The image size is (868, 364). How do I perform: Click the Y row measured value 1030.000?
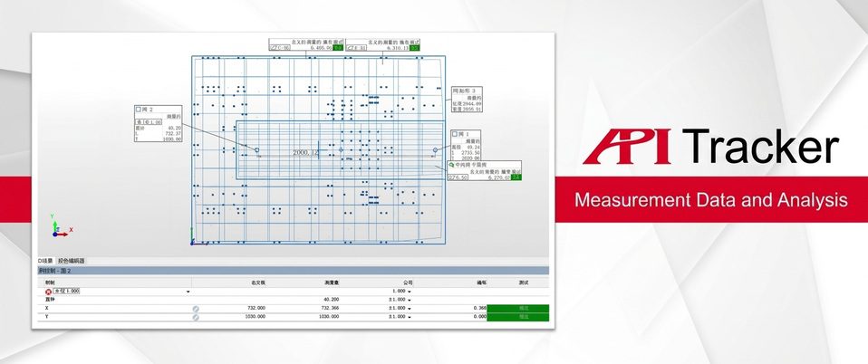coord(329,317)
